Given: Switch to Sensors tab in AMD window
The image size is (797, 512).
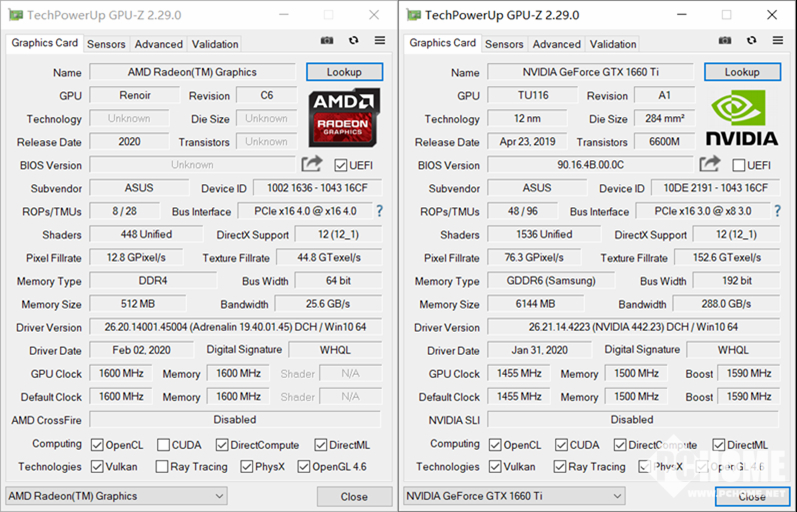Looking at the screenshot, I should click(x=106, y=44).
